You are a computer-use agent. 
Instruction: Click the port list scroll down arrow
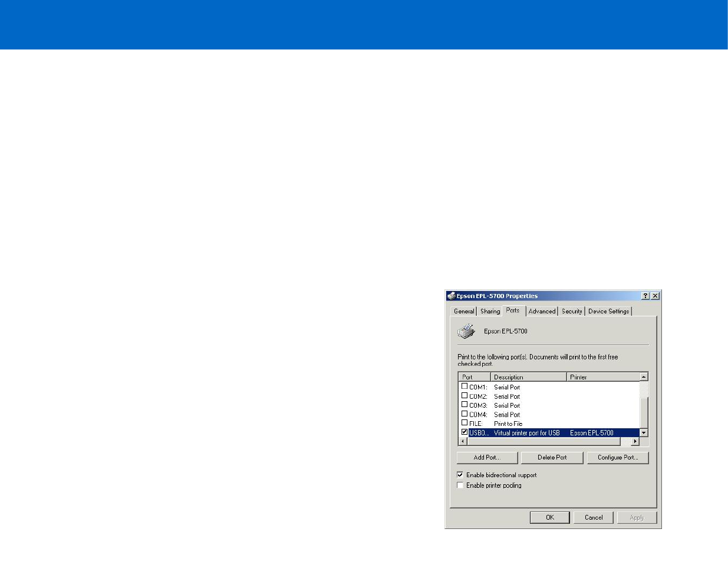click(x=644, y=433)
